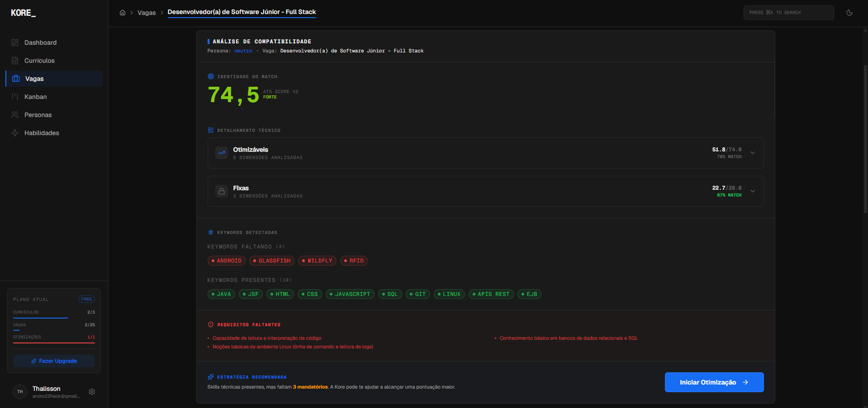The width and height of the screenshot is (868, 408).
Task: Click Fazer Upgrade button
Action: (54, 361)
